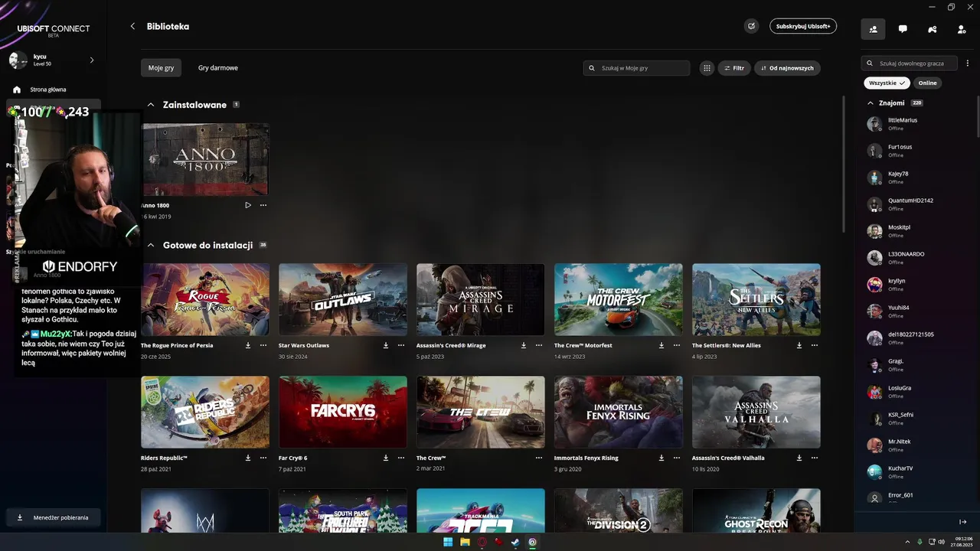
Task: Download The Crew Motorfest
Action: 661,345
